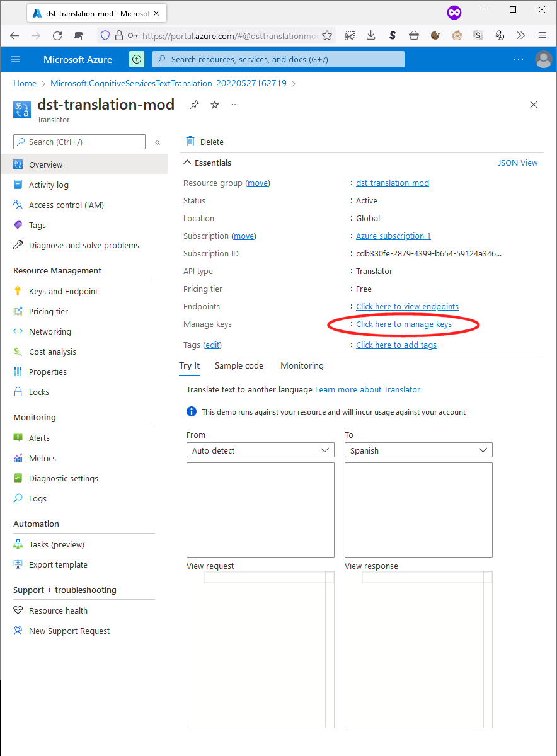Screen dimensions: 557x756
Task: Open the Azure portal hamburger menu
Action: tap(16, 59)
